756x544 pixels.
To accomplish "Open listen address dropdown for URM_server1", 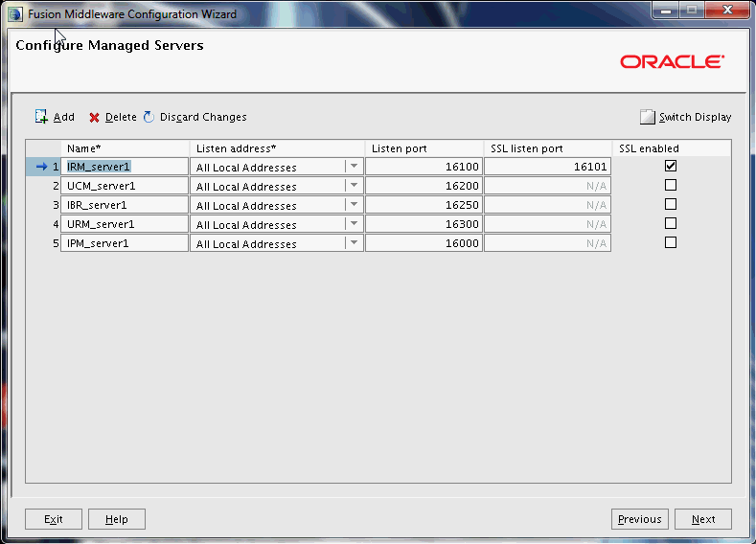I will (x=354, y=224).
